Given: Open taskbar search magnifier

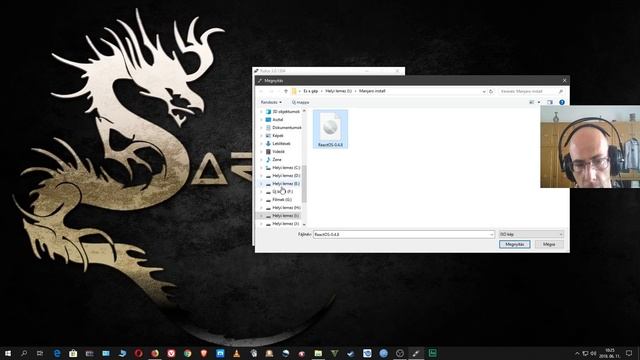Looking at the screenshot, I should click(24, 353).
